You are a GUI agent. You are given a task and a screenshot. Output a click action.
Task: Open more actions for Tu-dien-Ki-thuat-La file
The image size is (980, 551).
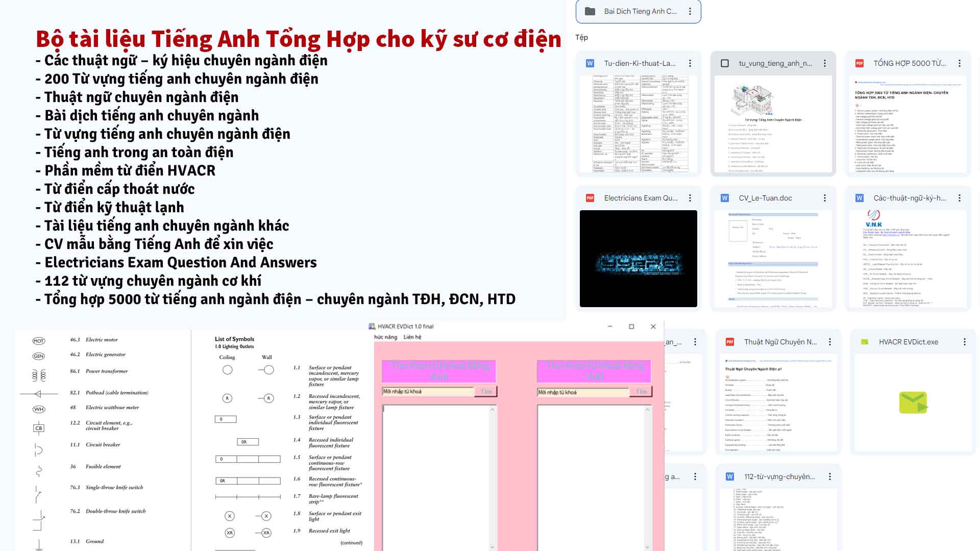[690, 63]
